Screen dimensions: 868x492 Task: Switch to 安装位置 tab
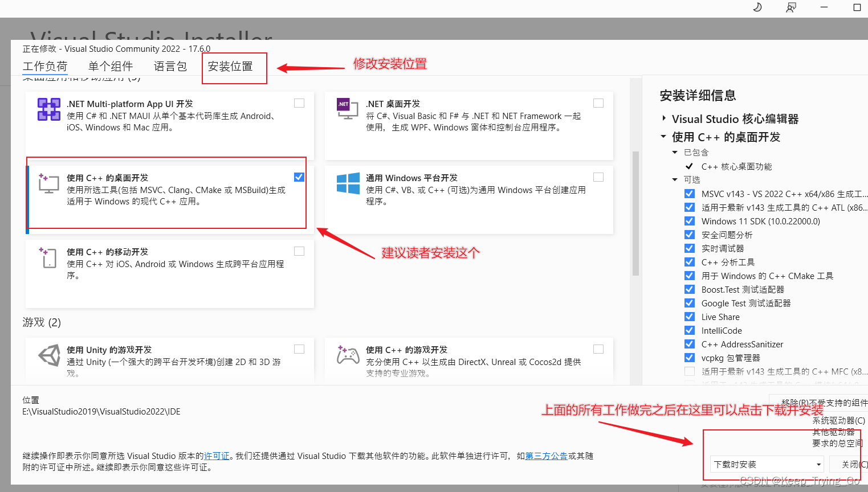pyautogui.click(x=230, y=66)
